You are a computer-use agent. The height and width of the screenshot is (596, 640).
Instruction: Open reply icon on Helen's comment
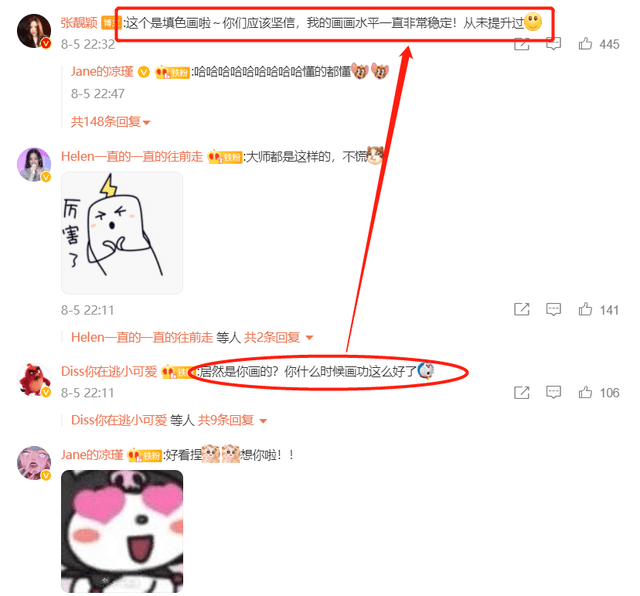(553, 309)
